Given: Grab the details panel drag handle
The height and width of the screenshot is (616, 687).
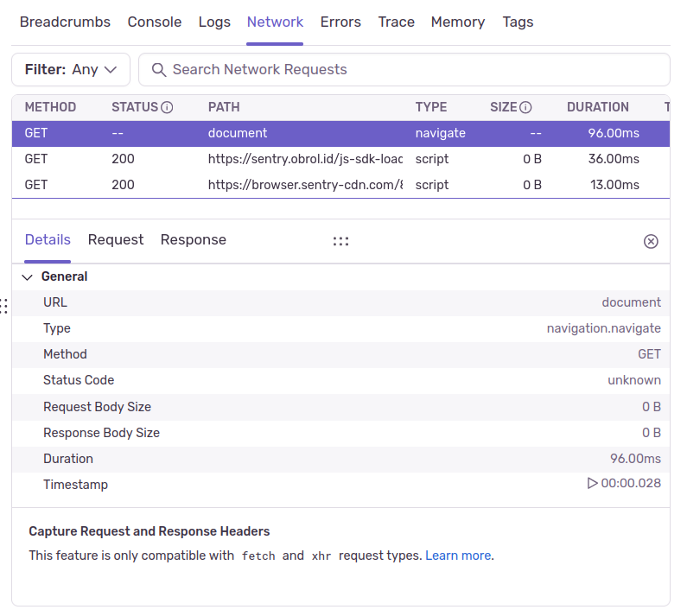Looking at the screenshot, I should coord(340,241).
